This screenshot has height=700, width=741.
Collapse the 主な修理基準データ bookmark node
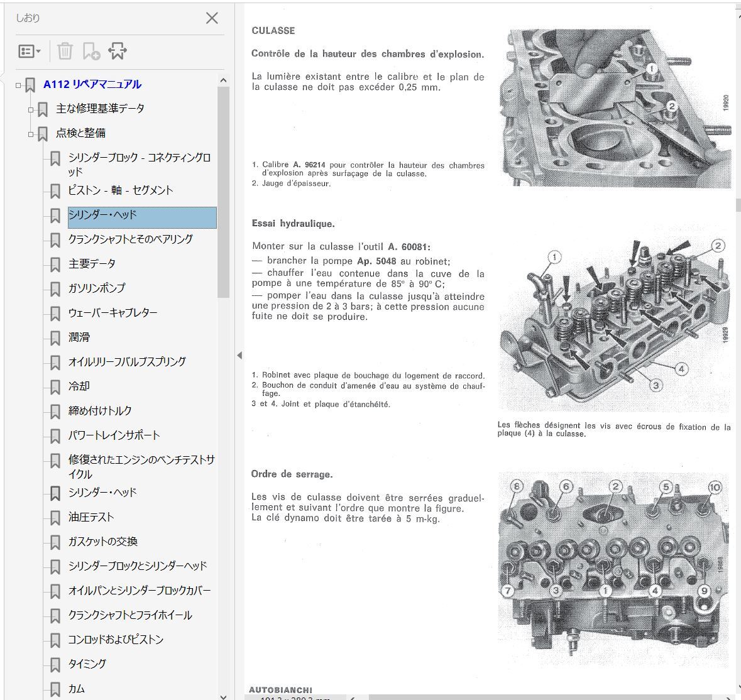click(x=30, y=110)
